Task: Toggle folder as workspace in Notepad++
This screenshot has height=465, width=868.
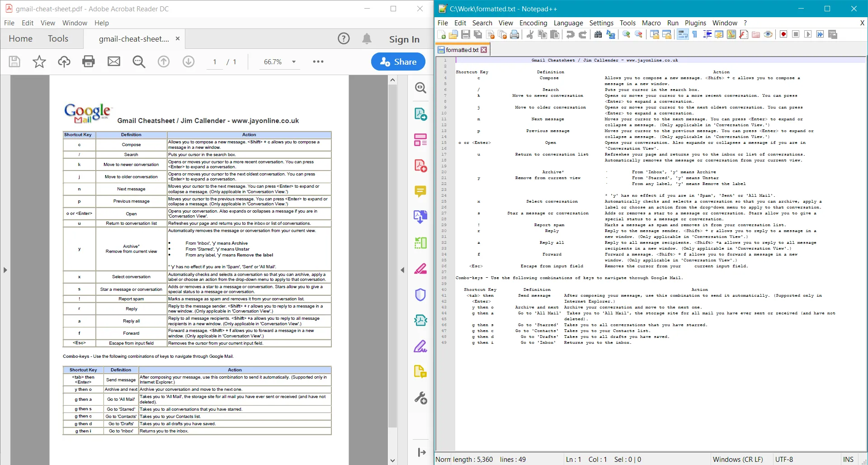Action: 756,35
